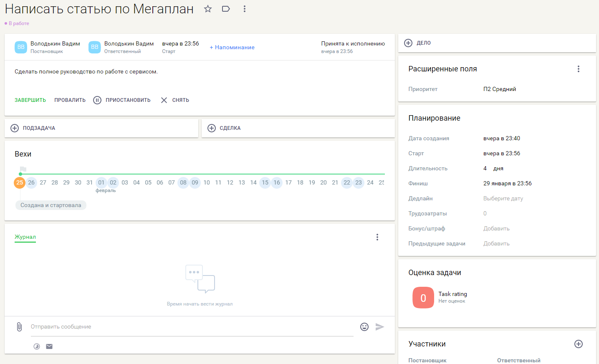Click the header start time above Старт
The image size is (599, 364).
(x=180, y=43)
